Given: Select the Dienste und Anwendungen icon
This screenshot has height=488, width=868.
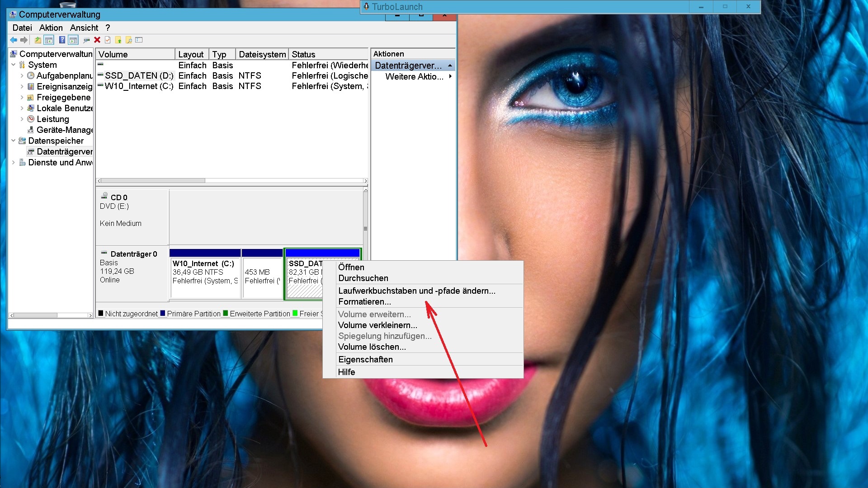Looking at the screenshot, I should pos(22,163).
